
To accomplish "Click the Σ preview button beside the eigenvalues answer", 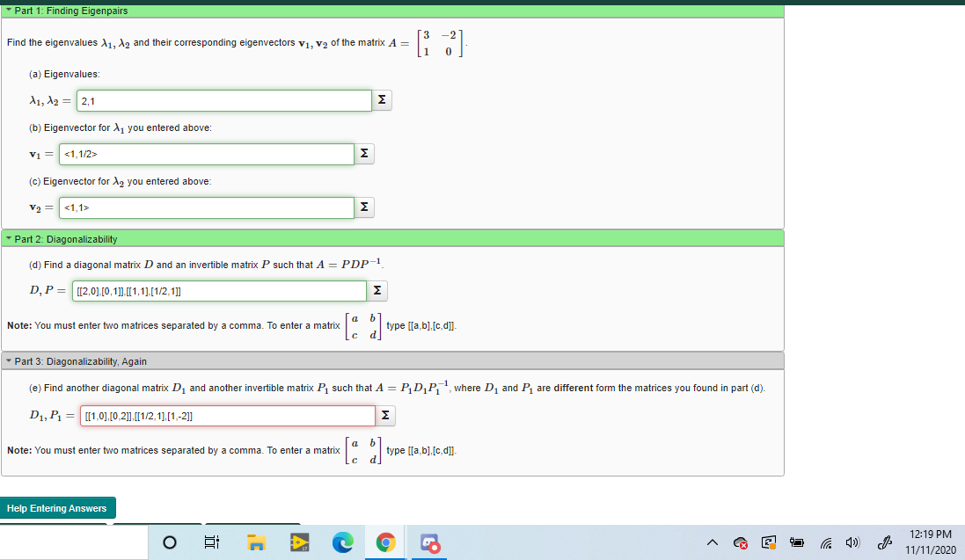I will (381, 100).
